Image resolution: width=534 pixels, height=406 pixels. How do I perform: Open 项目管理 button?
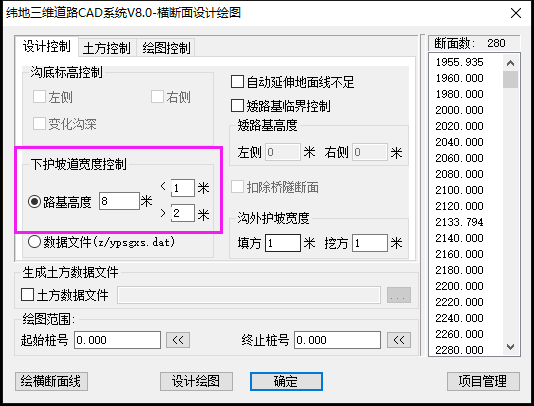click(483, 381)
